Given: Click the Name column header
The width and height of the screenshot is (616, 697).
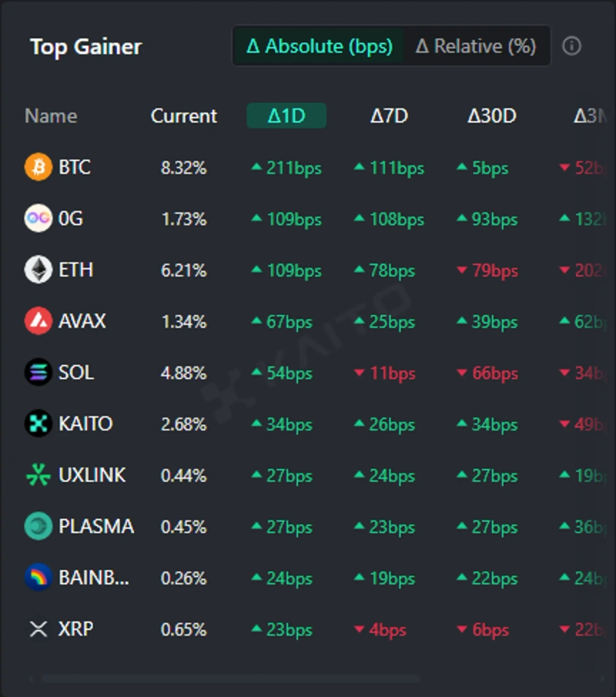Looking at the screenshot, I should tap(51, 116).
